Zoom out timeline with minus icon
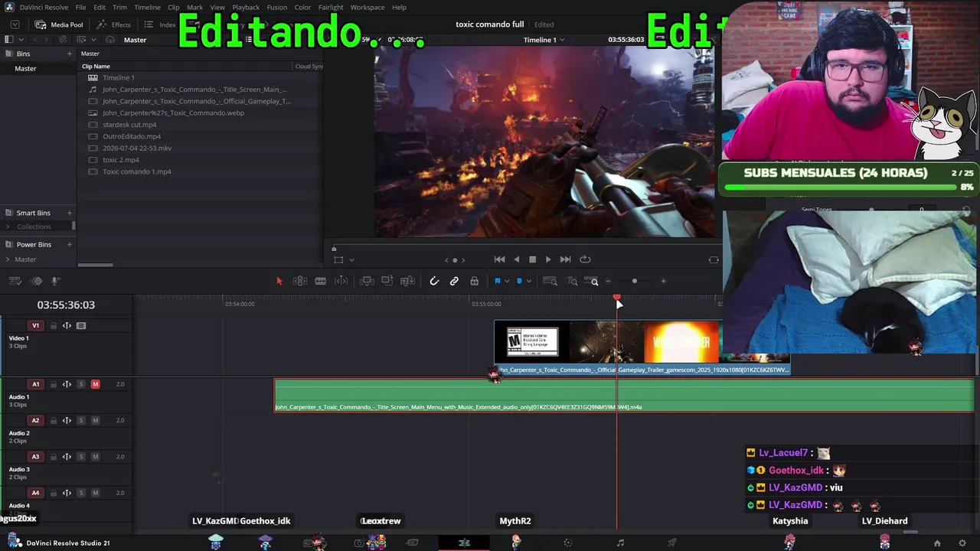 608,282
